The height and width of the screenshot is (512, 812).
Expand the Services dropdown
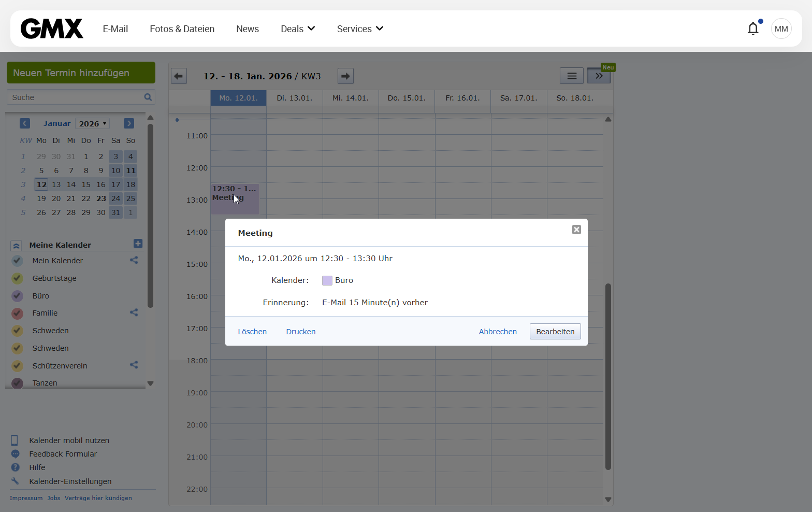360,29
